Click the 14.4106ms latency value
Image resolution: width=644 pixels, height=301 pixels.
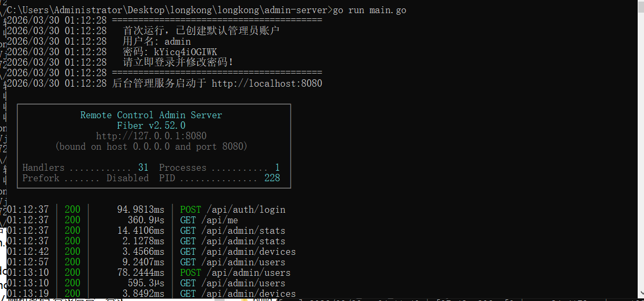click(140, 231)
